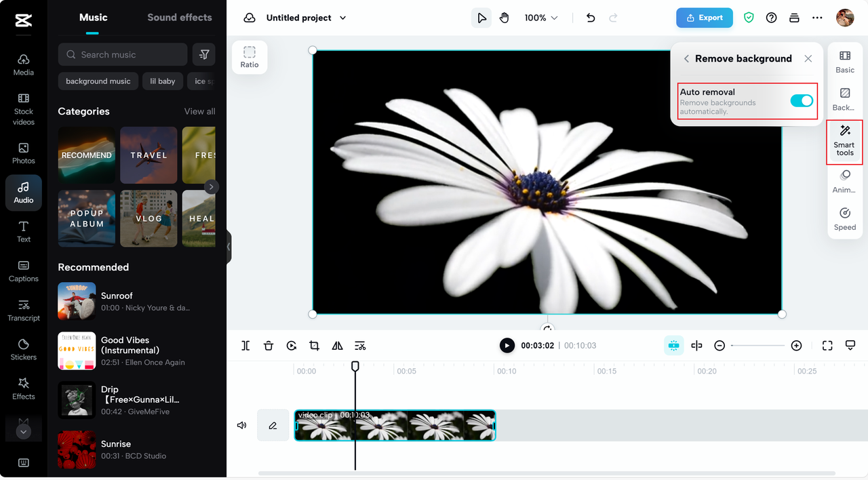Close the Remove background panel
Screen dimensions: 868x480
(808, 59)
